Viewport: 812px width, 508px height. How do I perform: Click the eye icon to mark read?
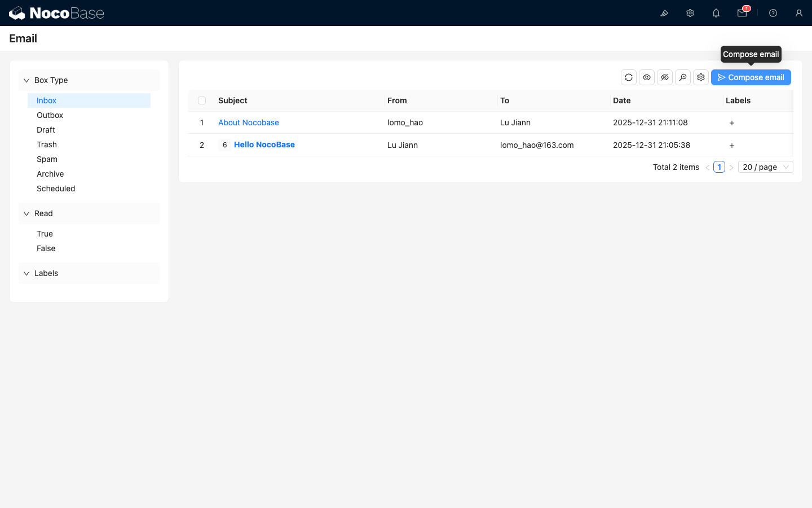point(647,77)
